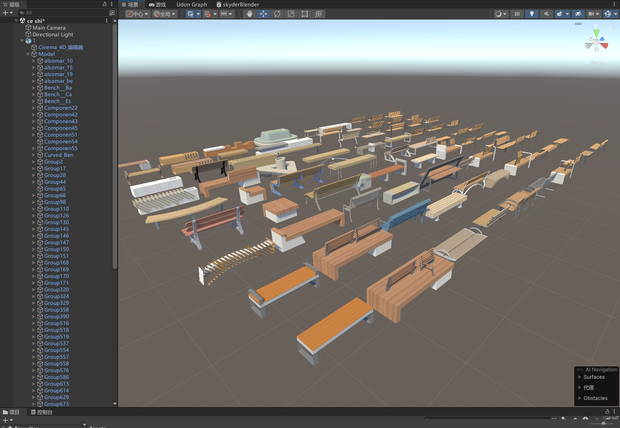Open the shading mode dropdown
The image size is (620, 428).
(501, 14)
